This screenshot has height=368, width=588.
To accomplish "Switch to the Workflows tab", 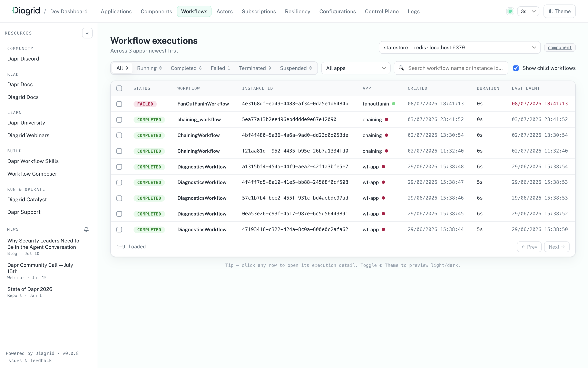I will [x=194, y=11].
